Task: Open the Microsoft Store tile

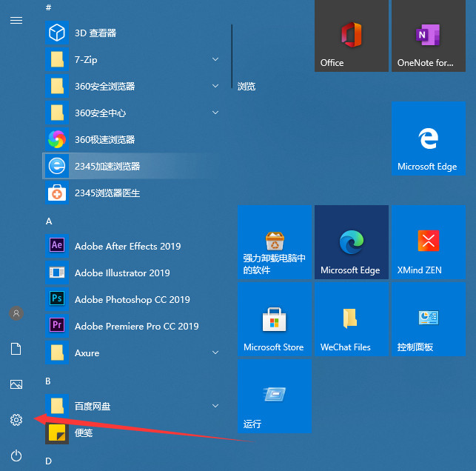Action: (x=275, y=319)
